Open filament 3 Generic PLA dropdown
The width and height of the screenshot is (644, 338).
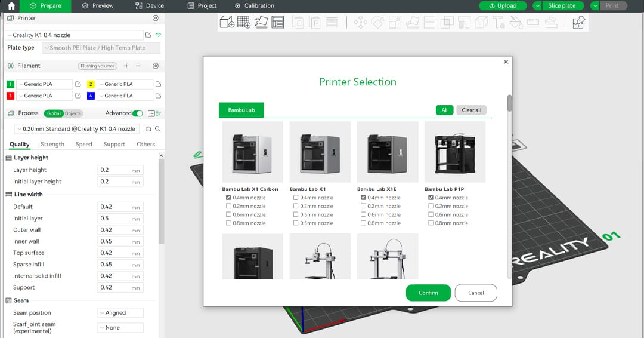[x=44, y=96]
